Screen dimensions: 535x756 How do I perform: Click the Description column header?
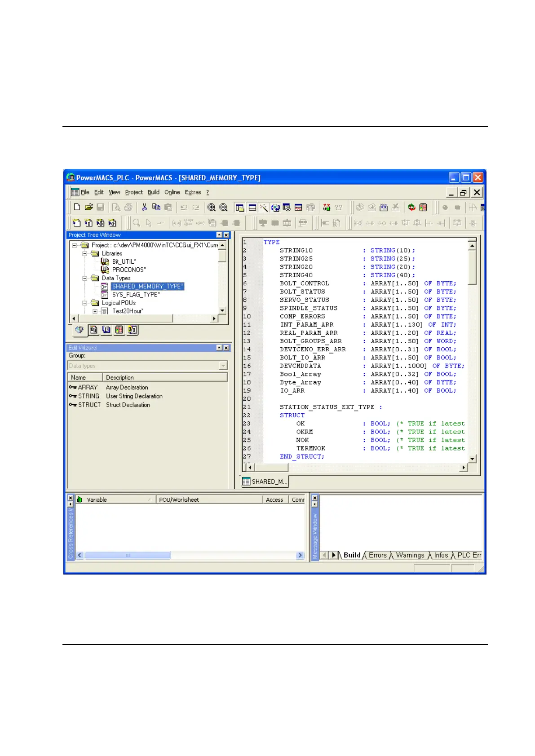coord(165,377)
